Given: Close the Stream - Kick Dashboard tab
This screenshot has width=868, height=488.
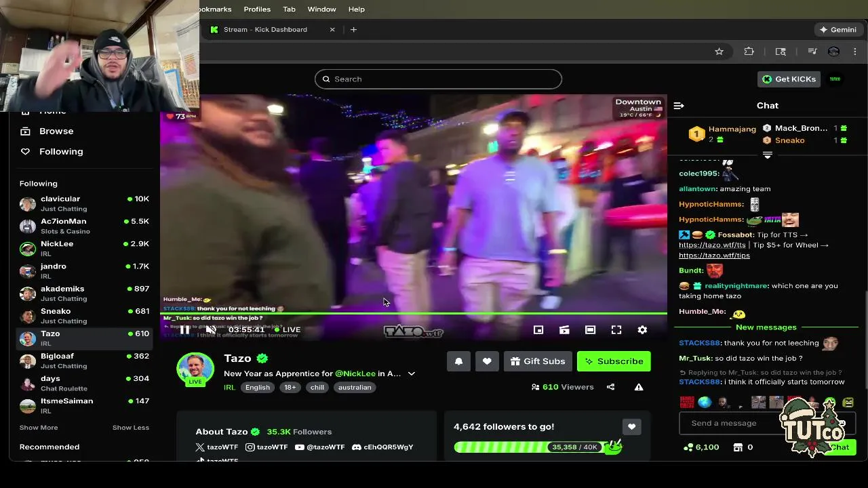Looking at the screenshot, I should tap(332, 29).
